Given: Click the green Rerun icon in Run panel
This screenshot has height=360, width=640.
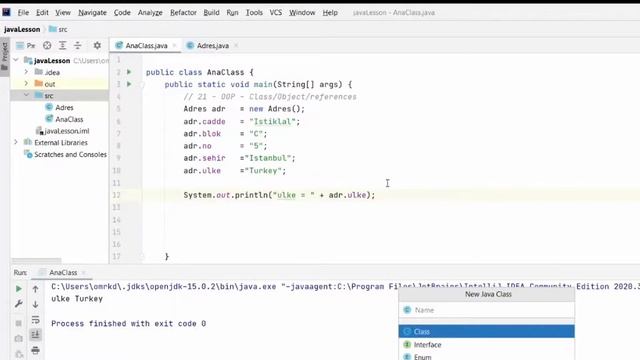Looking at the screenshot, I should pyautogui.click(x=19, y=289).
